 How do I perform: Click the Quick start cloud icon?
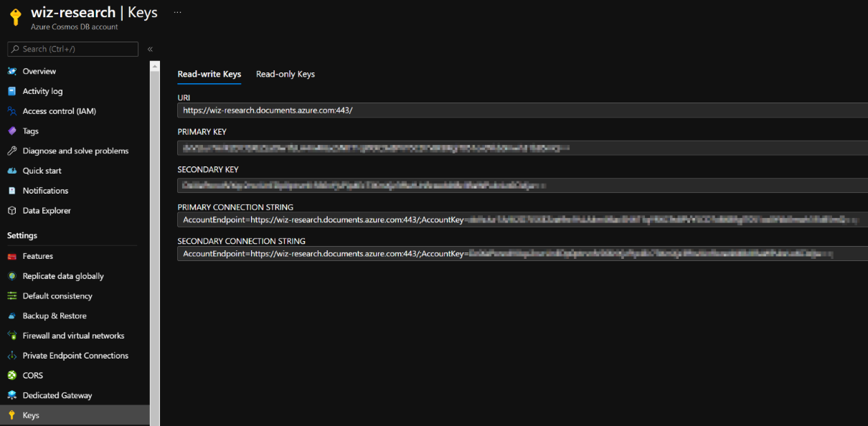tap(11, 171)
